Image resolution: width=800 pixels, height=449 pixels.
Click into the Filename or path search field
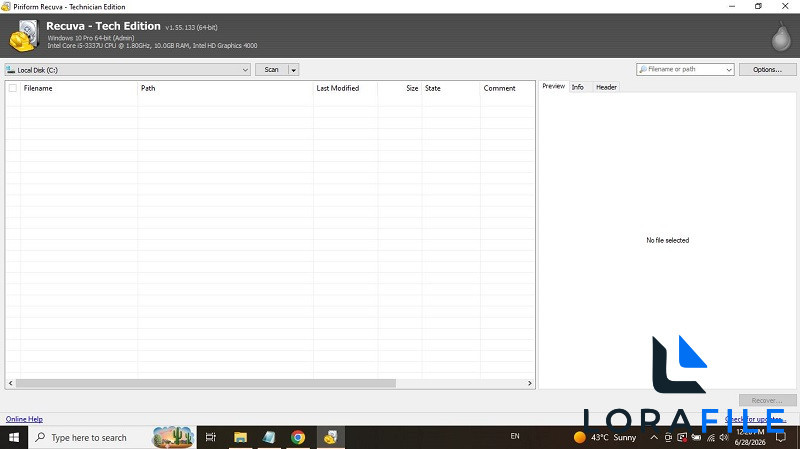pyautogui.click(x=680, y=69)
